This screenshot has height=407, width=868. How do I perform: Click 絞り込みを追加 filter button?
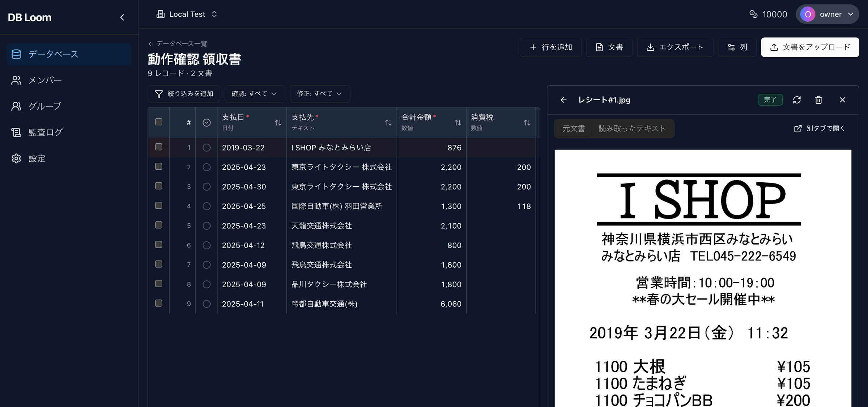pos(184,94)
